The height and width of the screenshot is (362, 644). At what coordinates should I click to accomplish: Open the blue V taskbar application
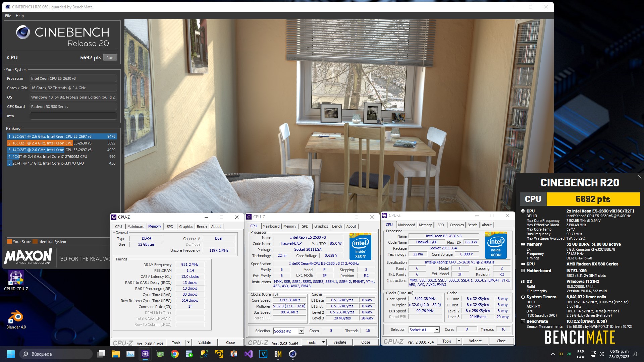[263, 354]
